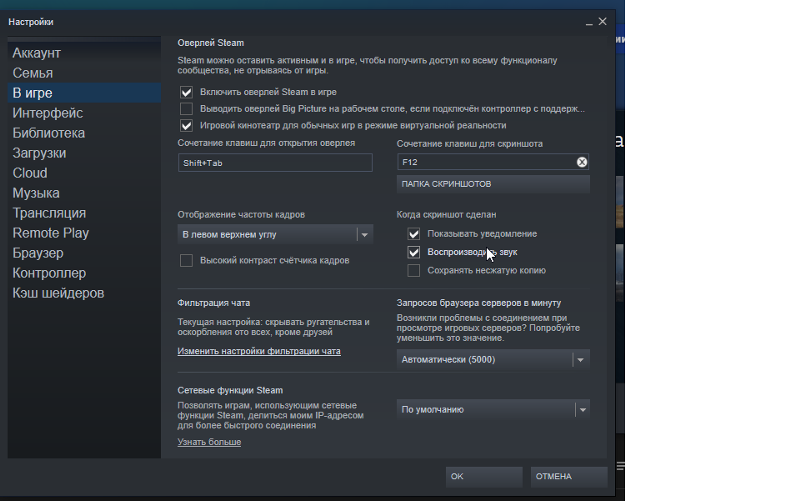Minimize the Настройки window
Screen dimensions: 800x501
pos(589,22)
